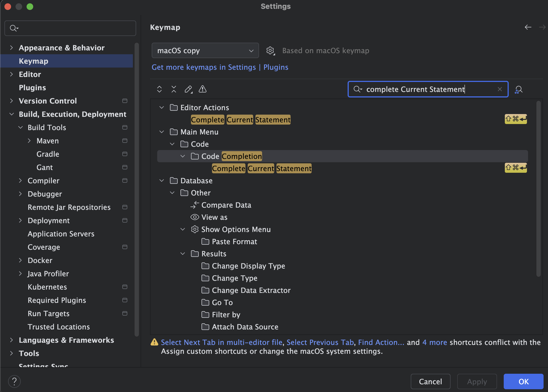Viewport: 548px width, 392px height.
Task: Open Run Targets settings page
Action: (x=48, y=313)
